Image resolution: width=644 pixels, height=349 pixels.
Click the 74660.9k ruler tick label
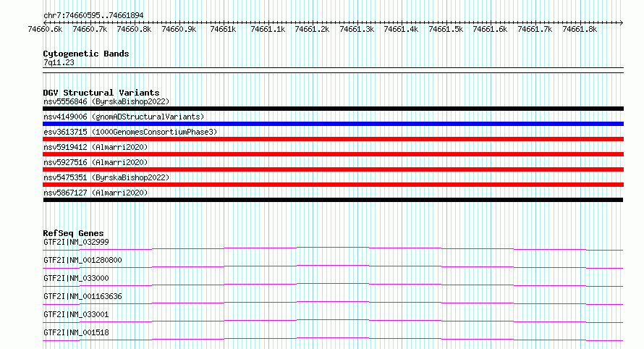179,29
